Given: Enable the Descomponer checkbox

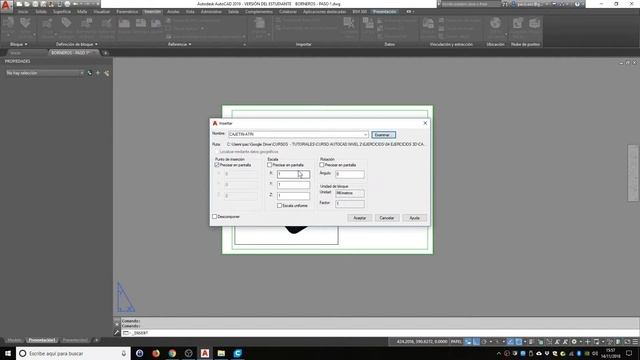Looking at the screenshot, I should click(214, 216).
